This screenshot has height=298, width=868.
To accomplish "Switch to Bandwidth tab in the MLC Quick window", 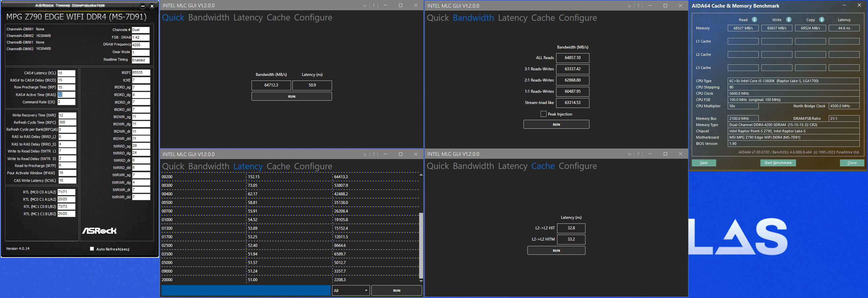I will [209, 17].
